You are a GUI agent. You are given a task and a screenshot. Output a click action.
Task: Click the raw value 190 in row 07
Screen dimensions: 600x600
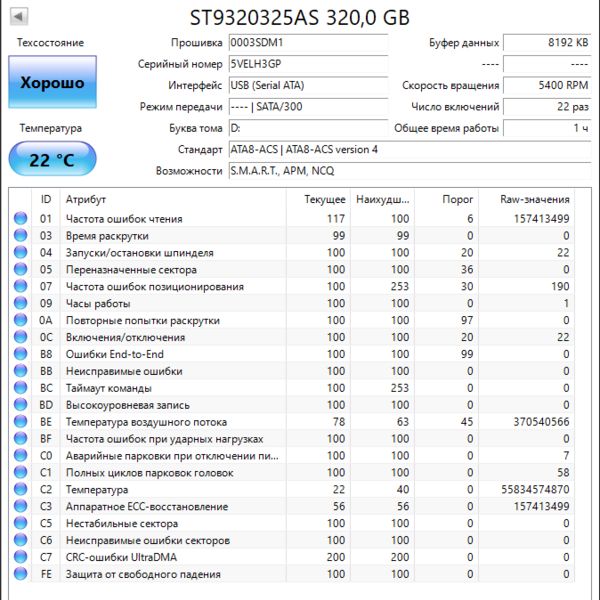click(560, 286)
